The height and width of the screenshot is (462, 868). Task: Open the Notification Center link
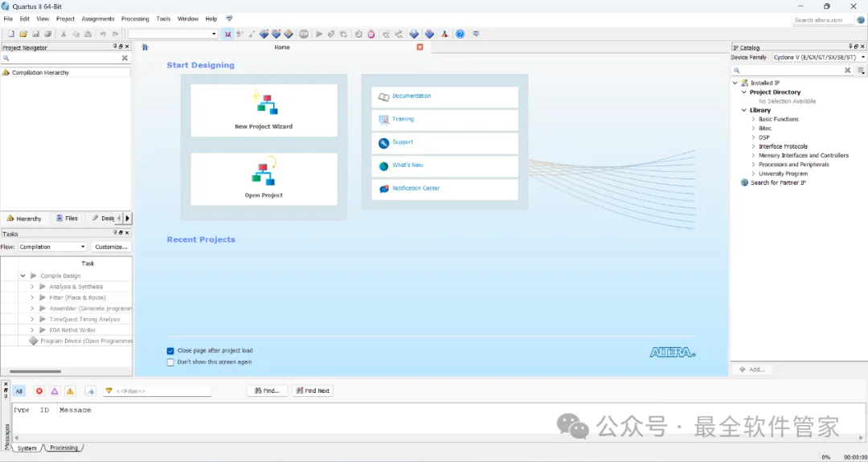(416, 188)
